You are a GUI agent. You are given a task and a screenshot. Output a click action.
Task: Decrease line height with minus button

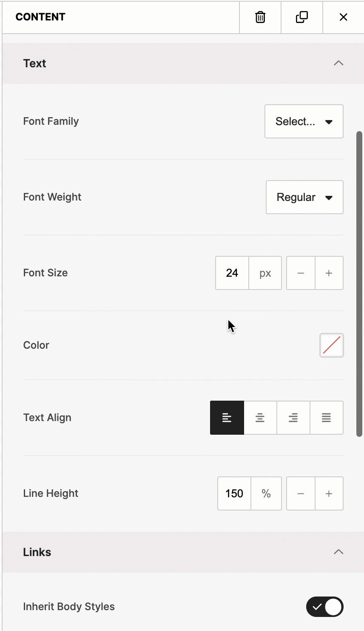point(301,493)
